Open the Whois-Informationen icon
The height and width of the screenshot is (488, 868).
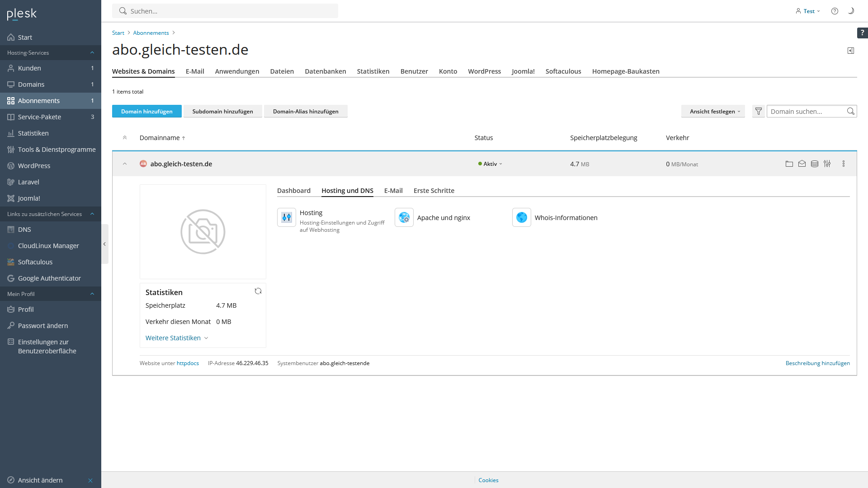pos(521,218)
